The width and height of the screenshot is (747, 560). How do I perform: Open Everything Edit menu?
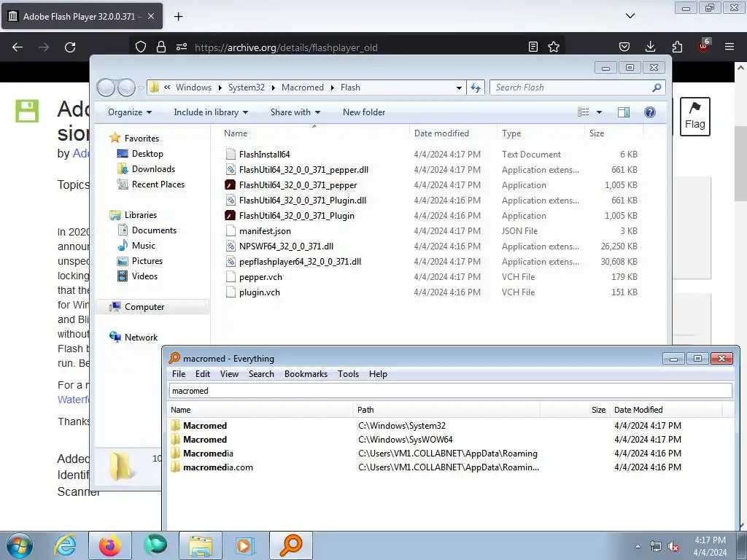tap(203, 374)
